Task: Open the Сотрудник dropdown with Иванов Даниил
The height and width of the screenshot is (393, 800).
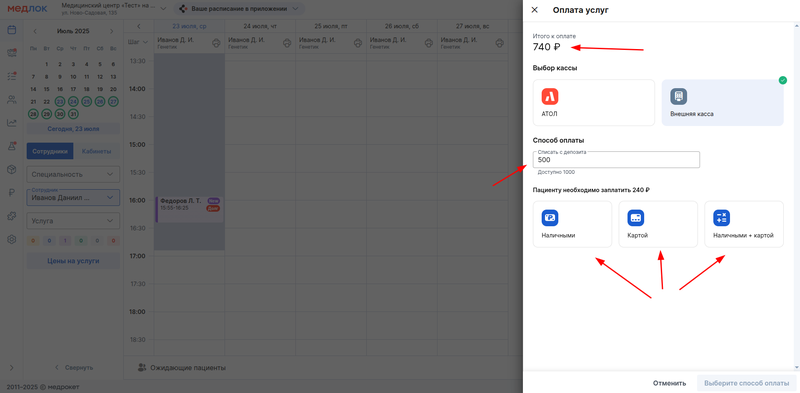Action: click(x=73, y=198)
